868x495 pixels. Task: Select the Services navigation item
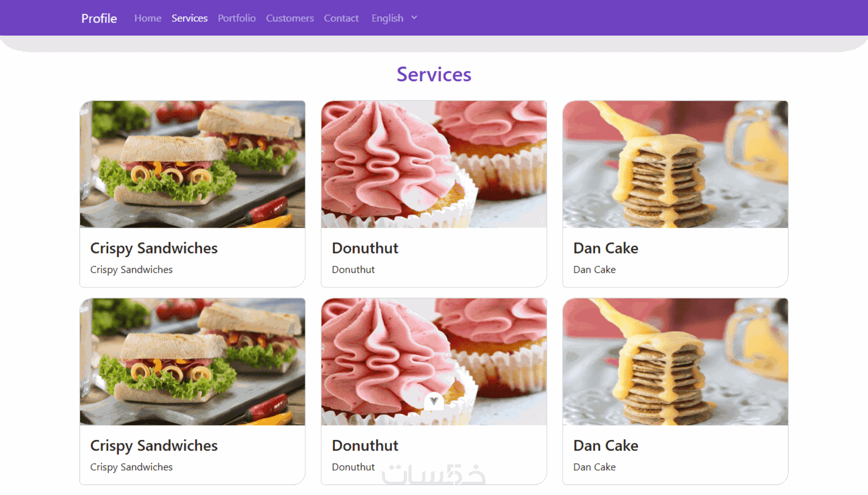189,18
